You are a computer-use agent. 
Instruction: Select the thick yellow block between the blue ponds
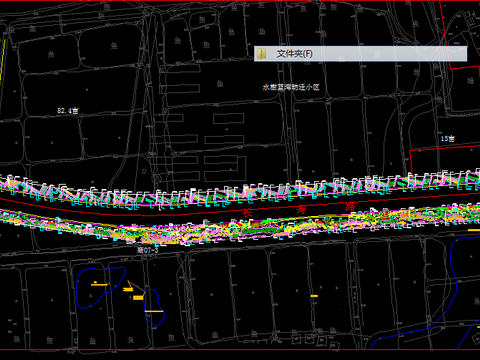(138, 297)
